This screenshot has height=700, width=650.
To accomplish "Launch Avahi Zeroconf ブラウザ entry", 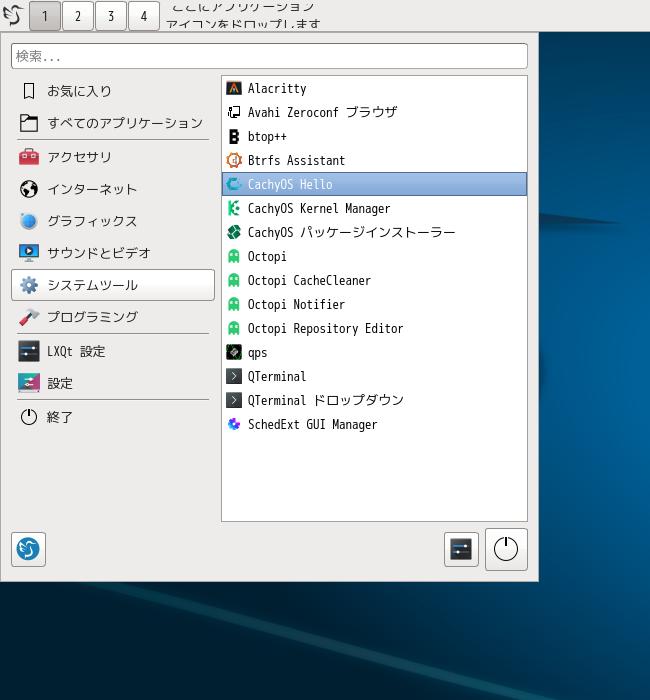I will (322, 112).
